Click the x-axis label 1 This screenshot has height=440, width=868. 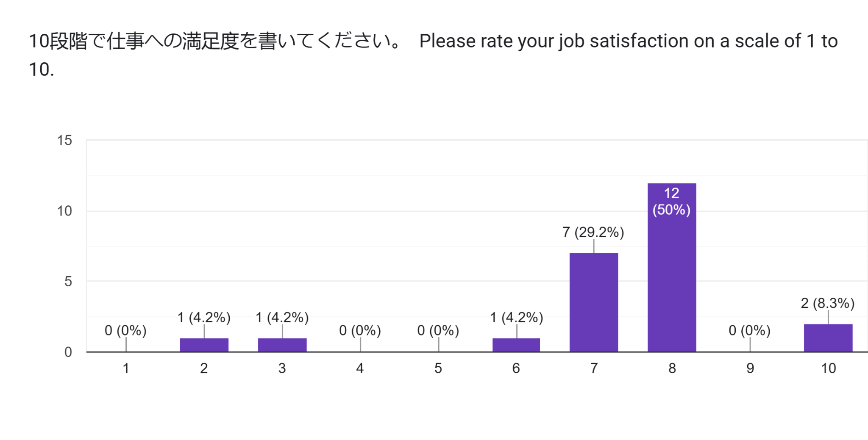[x=126, y=368]
